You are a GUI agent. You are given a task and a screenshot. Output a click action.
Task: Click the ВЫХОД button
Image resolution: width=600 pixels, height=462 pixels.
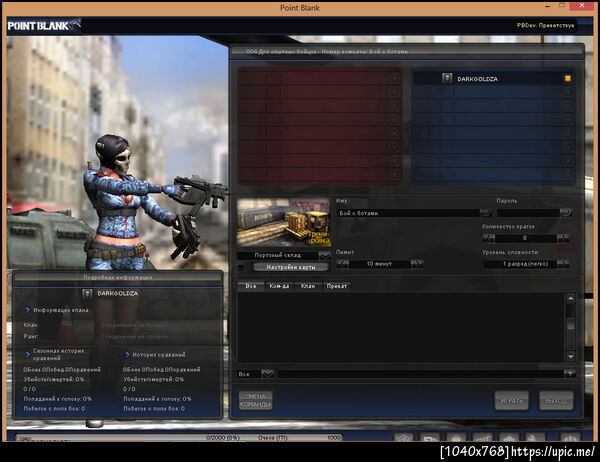point(556,400)
